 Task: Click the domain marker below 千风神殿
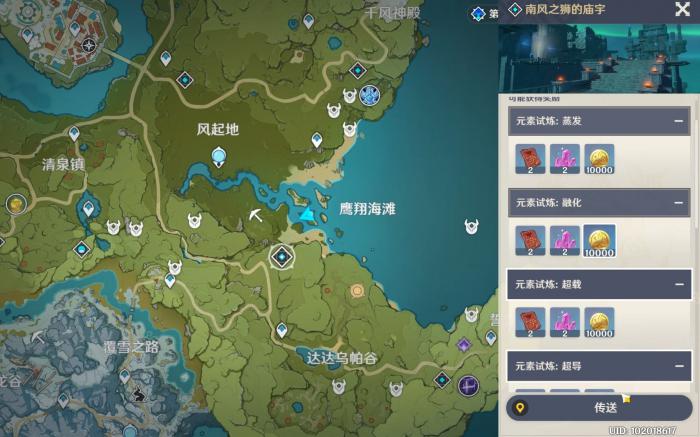pos(358,70)
